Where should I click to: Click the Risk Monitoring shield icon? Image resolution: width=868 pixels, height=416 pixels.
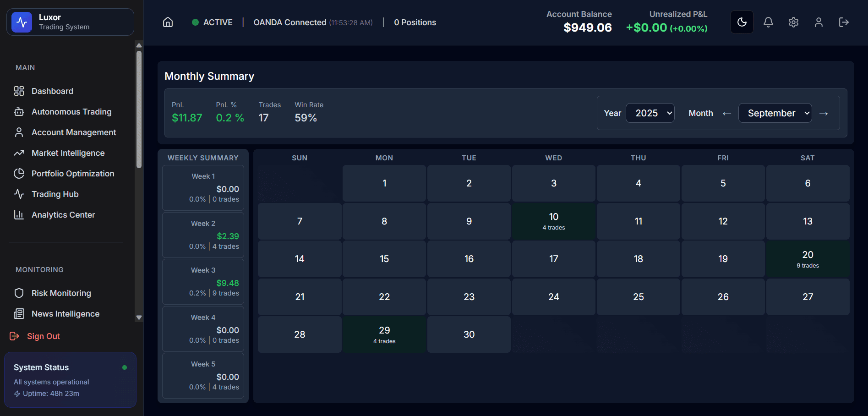pos(19,293)
